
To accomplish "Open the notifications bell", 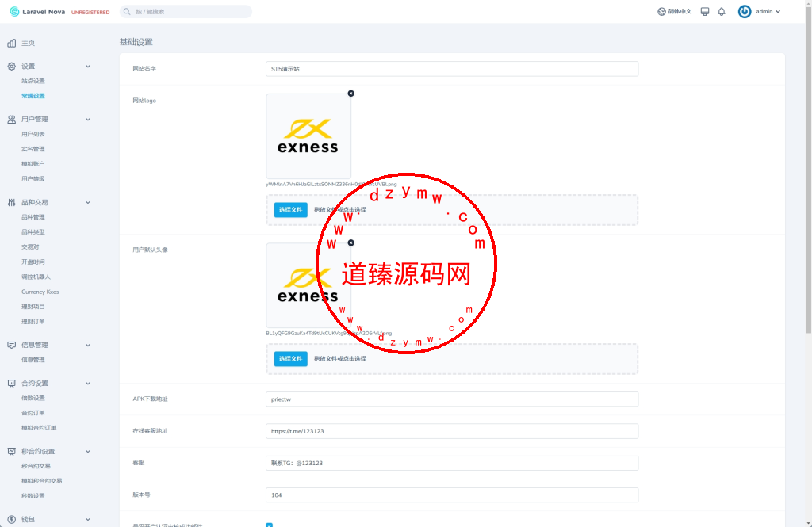I will click(x=722, y=11).
